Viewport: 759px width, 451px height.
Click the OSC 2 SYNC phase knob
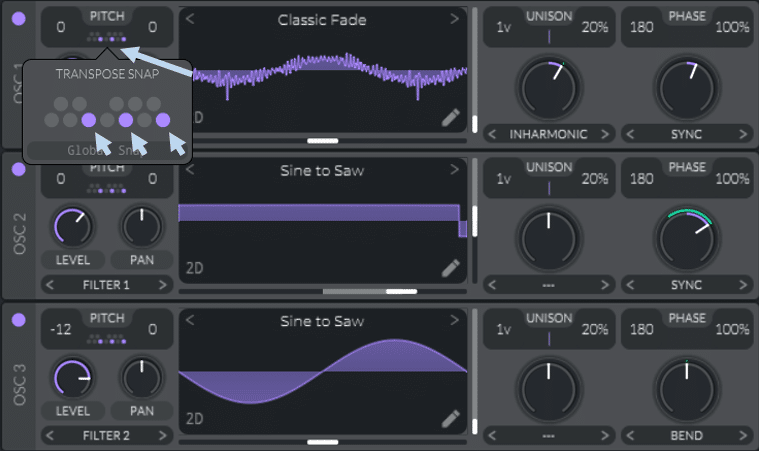point(686,239)
